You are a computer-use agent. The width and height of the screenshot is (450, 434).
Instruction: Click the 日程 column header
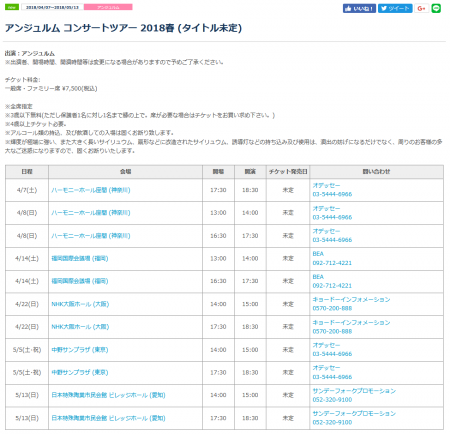pos(27,172)
